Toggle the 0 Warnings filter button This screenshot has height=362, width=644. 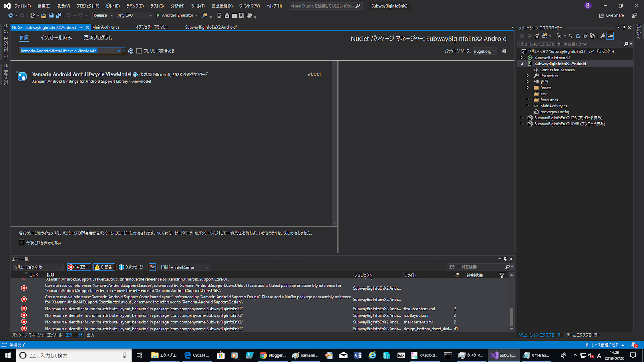(x=104, y=267)
